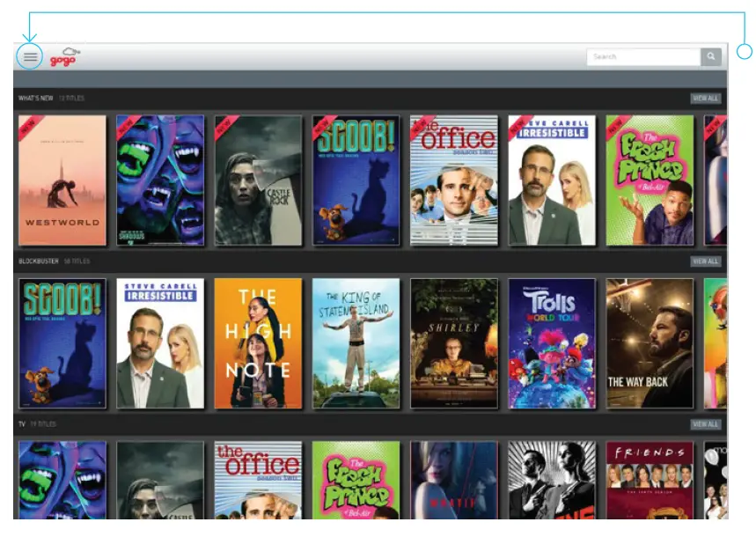
Task: Select The King of Staten Island poster
Action: (x=356, y=343)
